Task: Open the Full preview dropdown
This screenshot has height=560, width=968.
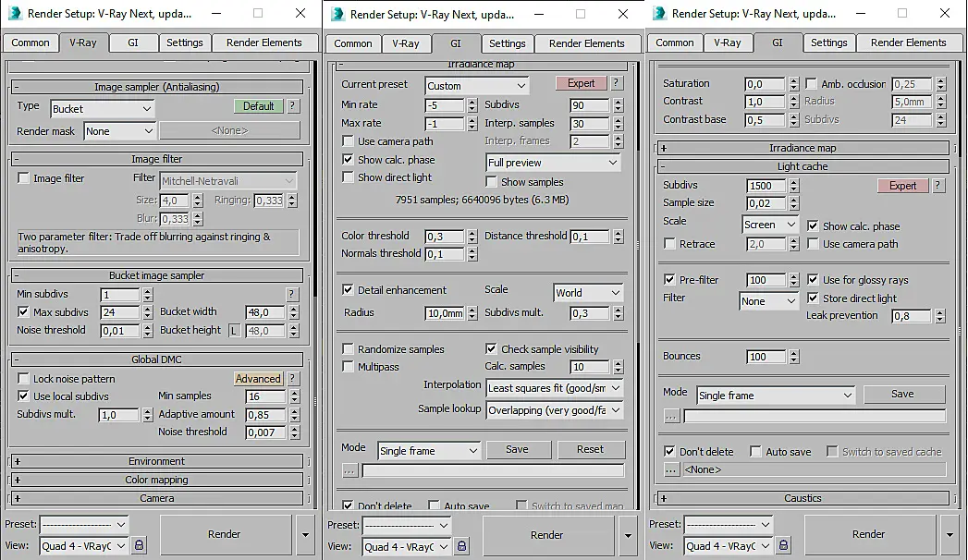Action: 553,163
